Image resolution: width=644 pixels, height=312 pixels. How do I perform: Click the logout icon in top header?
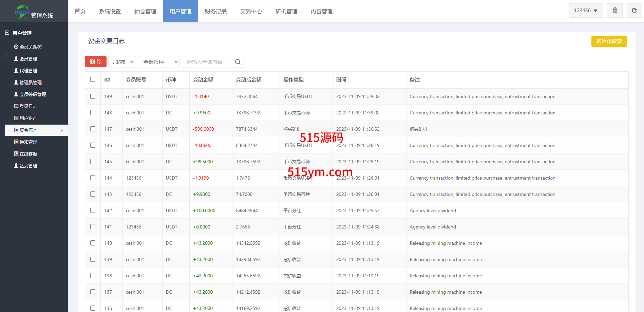(x=634, y=11)
